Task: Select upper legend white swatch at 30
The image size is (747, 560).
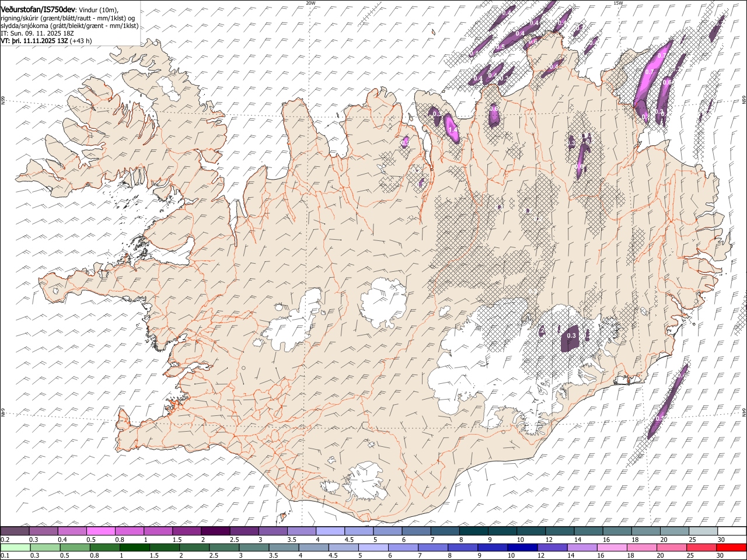Action: (732, 531)
